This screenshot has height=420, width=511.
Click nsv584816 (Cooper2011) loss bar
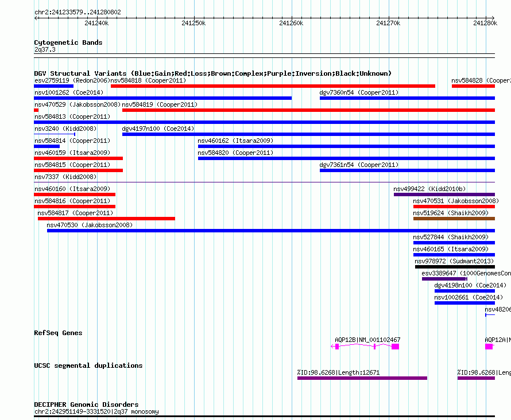tap(75, 207)
